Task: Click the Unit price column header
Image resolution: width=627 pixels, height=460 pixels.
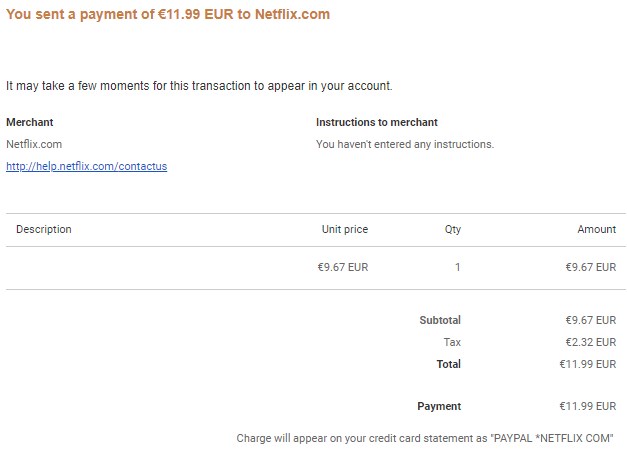Action: [x=345, y=229]
